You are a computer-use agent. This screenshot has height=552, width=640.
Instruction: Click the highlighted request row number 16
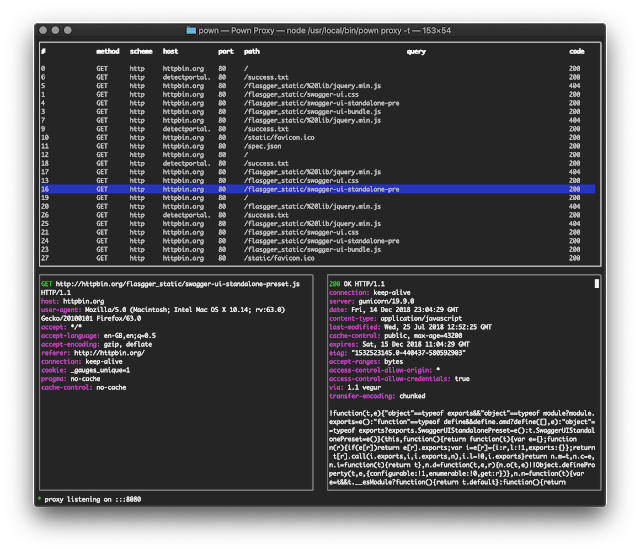pyautogui.click(x=318, y=189)
